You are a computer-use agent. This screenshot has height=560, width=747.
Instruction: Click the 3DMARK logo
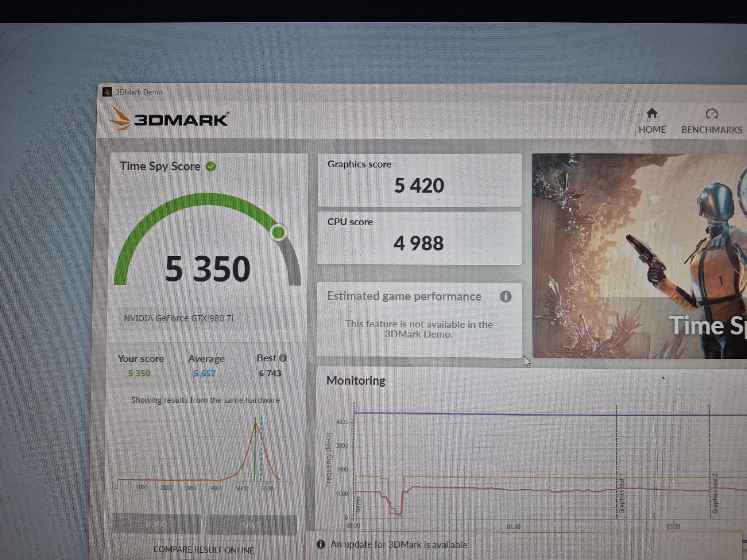(x=169, y=118)
